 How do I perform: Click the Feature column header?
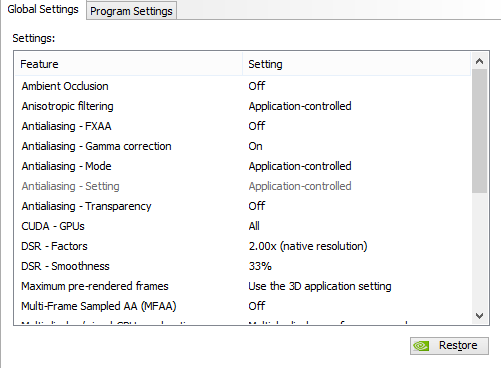point(128,64)
